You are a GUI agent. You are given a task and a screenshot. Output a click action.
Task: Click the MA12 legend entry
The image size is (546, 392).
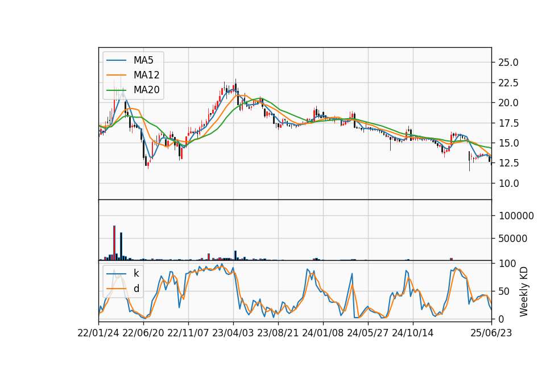[x=133, y=75]
